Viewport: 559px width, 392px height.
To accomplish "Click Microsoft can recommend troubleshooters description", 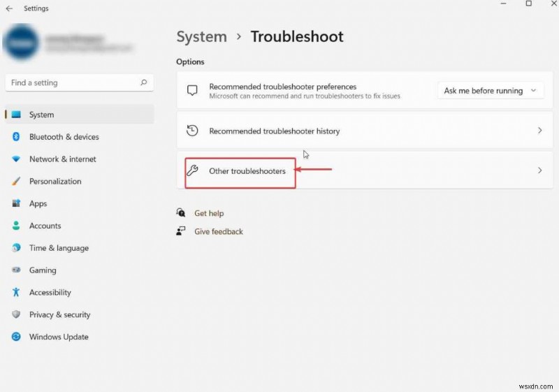I will [305, 96].
